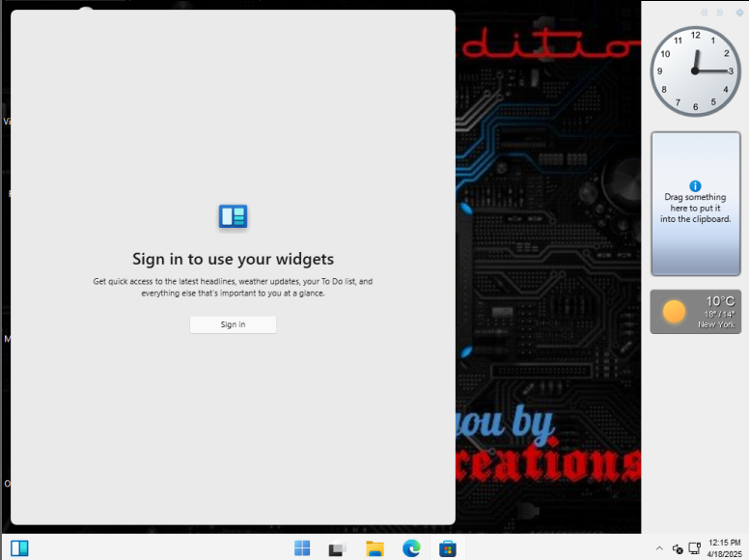This screenshot has width=749, height=560.
Task: Open Task View from the taskbar
Action: coord(338,548)
